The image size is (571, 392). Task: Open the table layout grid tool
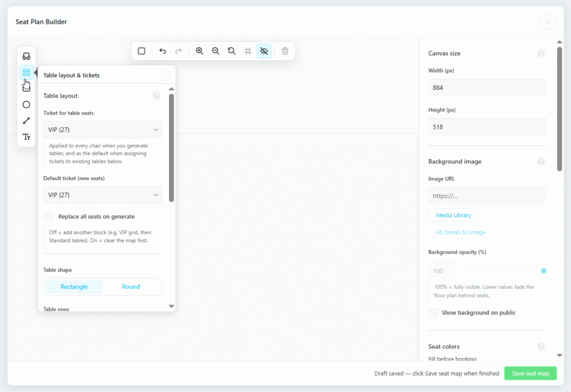26,72
